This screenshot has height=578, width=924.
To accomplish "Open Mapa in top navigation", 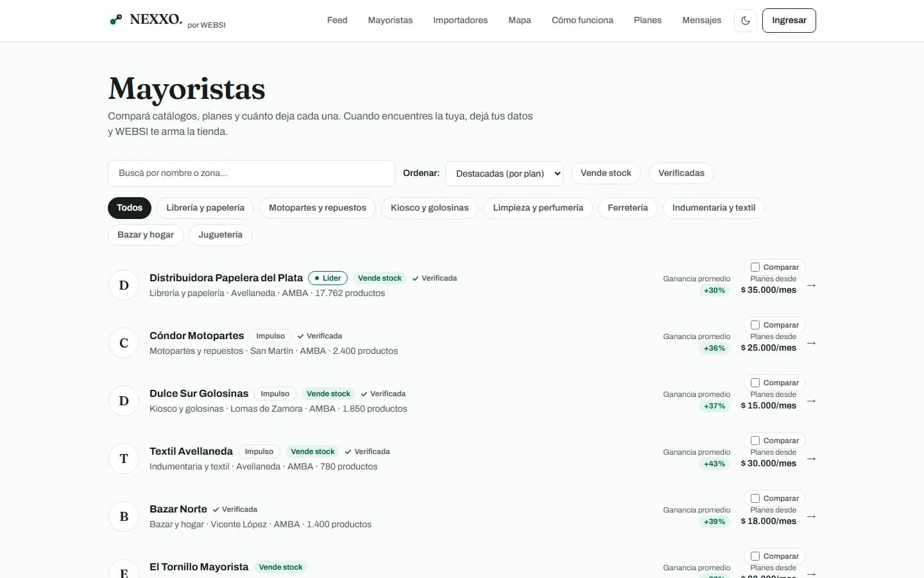I will click(520, 21).
